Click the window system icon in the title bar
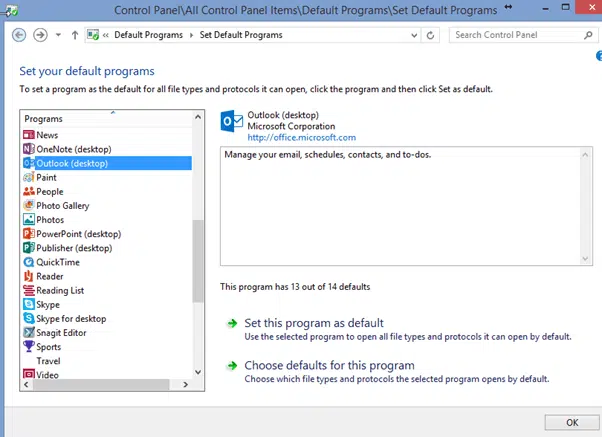 pos(10,10)
